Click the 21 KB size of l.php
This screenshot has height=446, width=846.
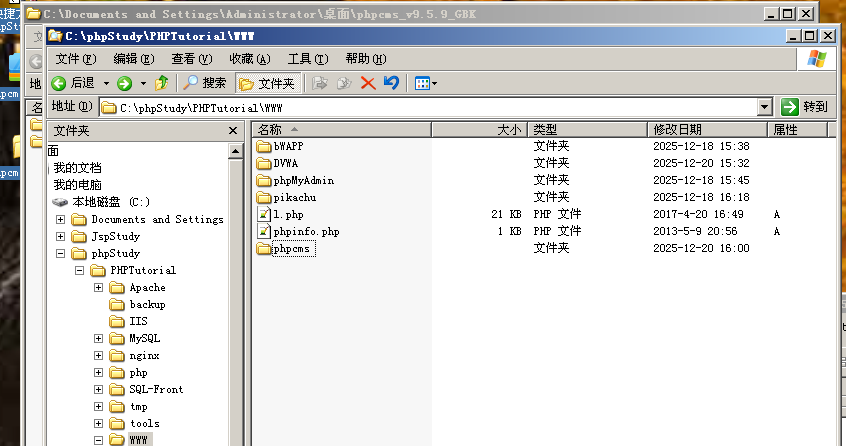[x=506, y=215]
